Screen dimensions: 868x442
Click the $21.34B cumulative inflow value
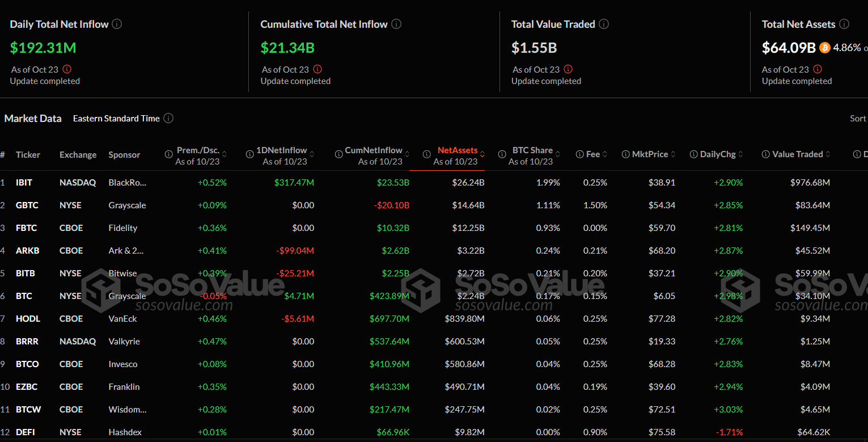[x=287, y=48]
